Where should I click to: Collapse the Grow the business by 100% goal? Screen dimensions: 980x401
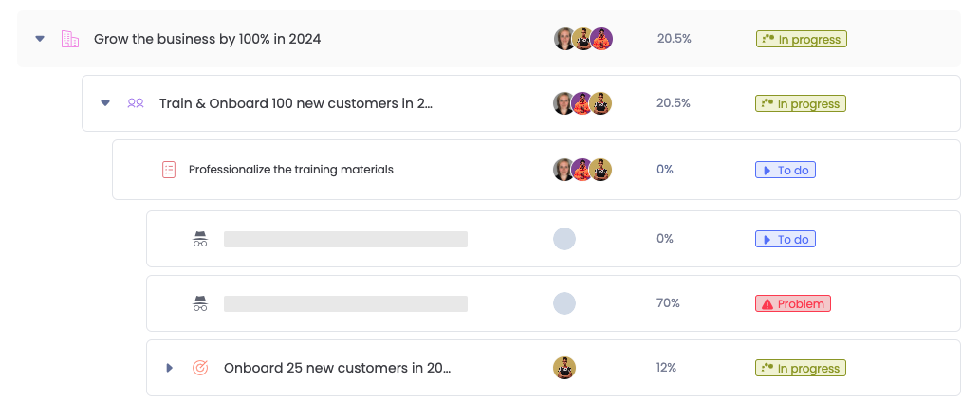coord(40,39)
